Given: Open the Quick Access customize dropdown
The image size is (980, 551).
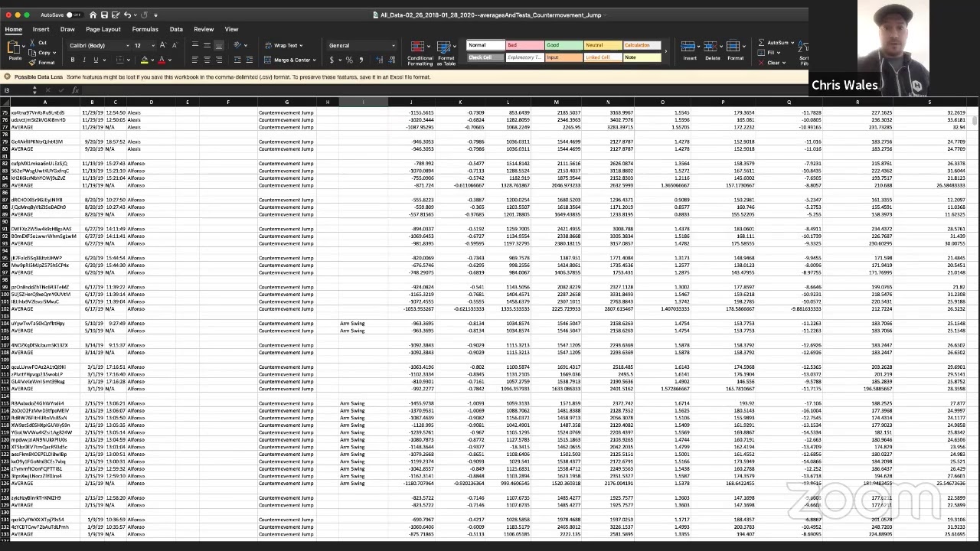Looking at the screenshot, I should point(155,15).
